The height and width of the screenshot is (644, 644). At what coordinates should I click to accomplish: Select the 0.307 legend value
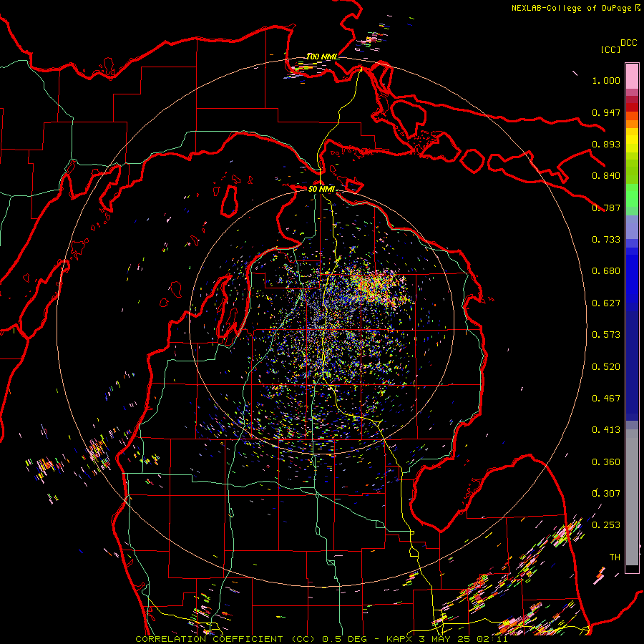(606, 493)
